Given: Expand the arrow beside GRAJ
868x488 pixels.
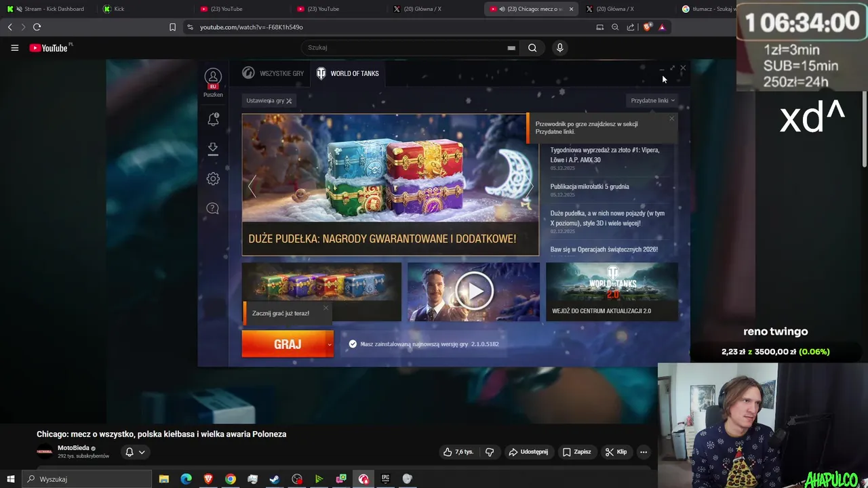Looking at the screenshot, I should (x=330, y=344).
